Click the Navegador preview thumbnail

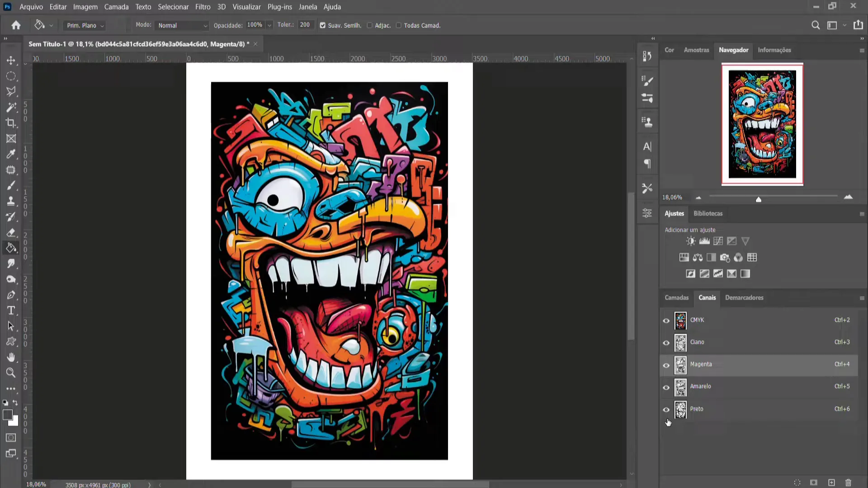(762, 124)
